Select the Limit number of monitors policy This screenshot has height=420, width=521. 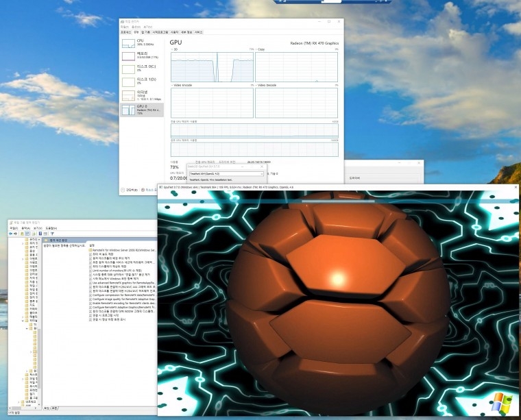pos(115,271)
